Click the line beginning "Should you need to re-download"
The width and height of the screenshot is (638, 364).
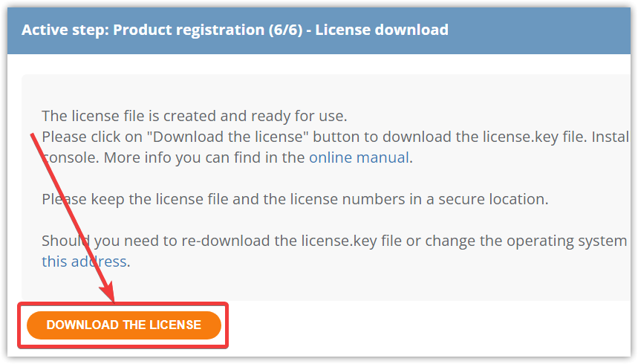click(x=334, y=241)
